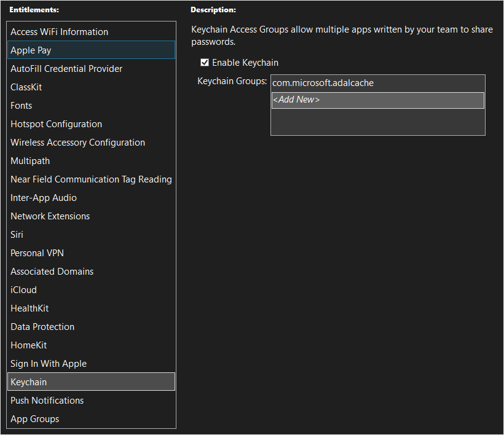Viewport: 504px width, 435px height.
Task: Select Inter-App Audio entitlement
Action: point(44,198)
